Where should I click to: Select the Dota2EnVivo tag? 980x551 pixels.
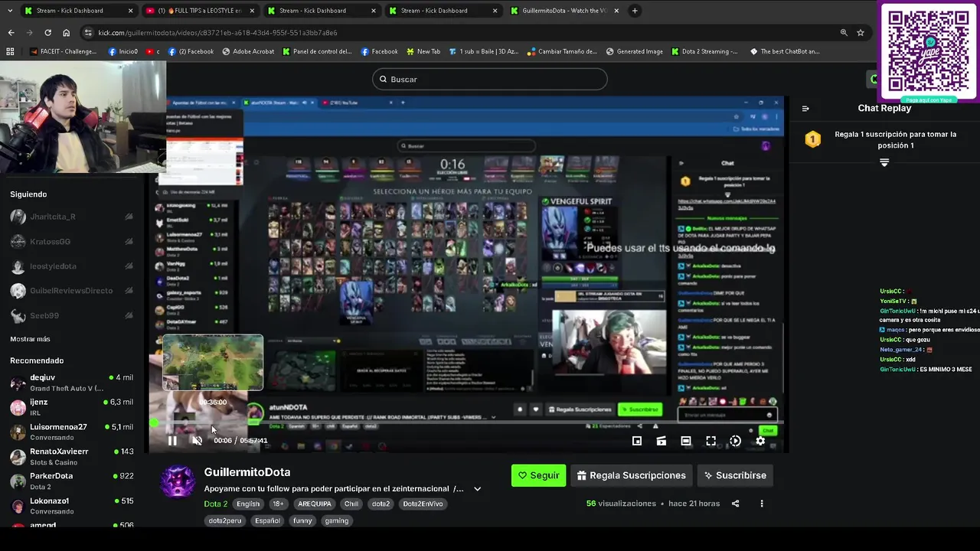423,504
